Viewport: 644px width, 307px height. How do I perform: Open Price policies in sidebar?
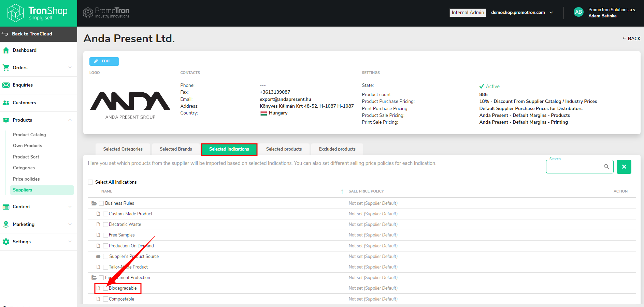pos(26,179)
